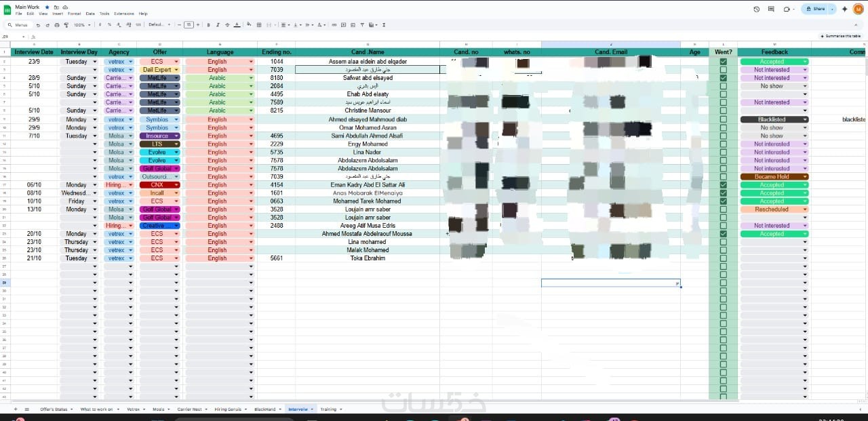Select the Paint format tool

click(x=66, y=24)
